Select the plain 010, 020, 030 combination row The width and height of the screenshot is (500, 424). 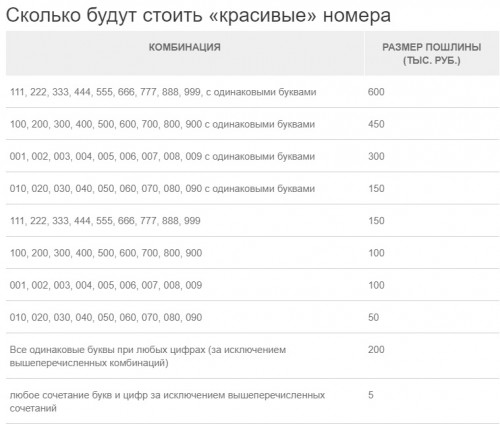pyautogui.click(x=252, y=317)
